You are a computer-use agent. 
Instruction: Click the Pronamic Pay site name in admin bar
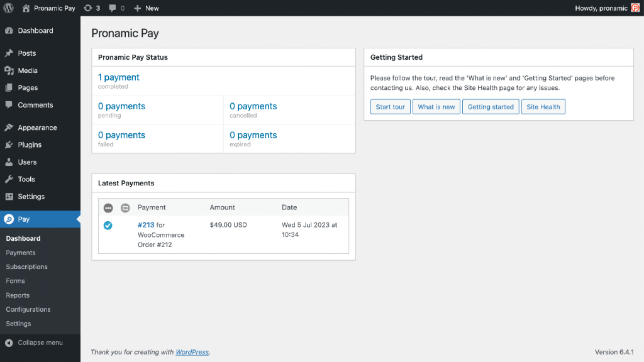pyautogui.click(x=54, y=8)
